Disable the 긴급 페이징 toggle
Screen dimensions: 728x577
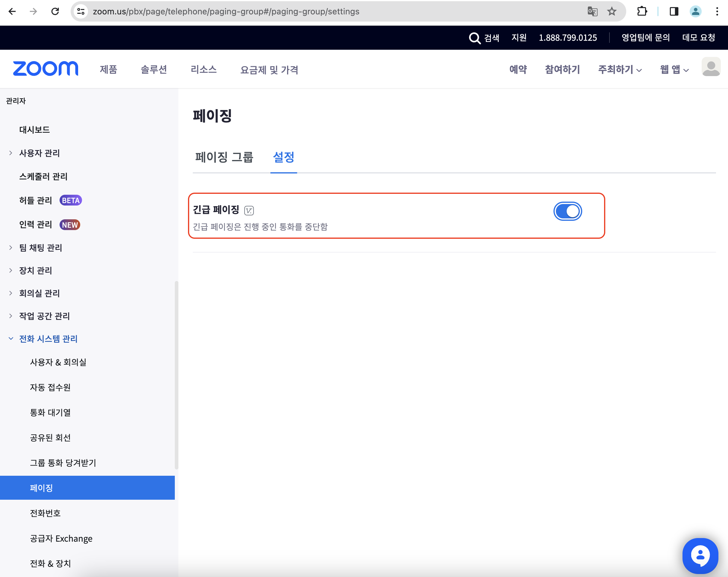pos(568,212)
